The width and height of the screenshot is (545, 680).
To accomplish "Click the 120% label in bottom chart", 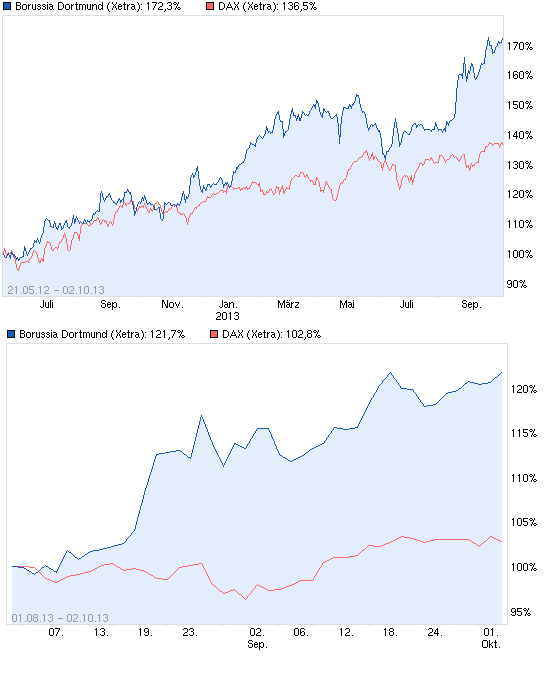I will point(524,389).
